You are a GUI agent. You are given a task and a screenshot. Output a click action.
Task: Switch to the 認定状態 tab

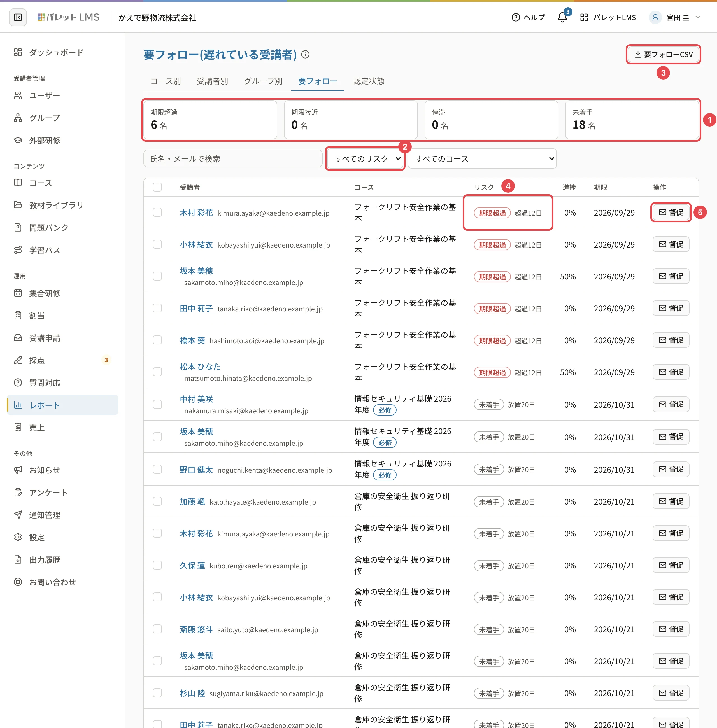coord(369,81)
